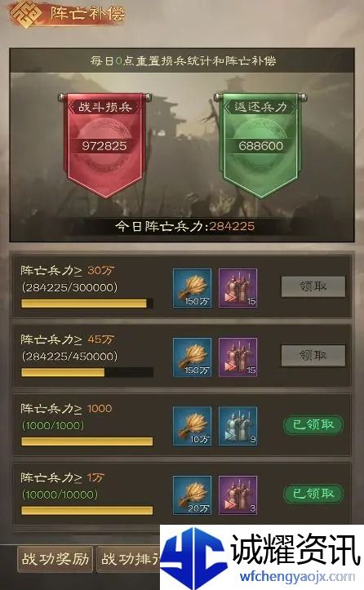The width and height of the screenshot is (364, 590).
Task: Click 领取 button for 30万 tier
Action: (313, 286)
